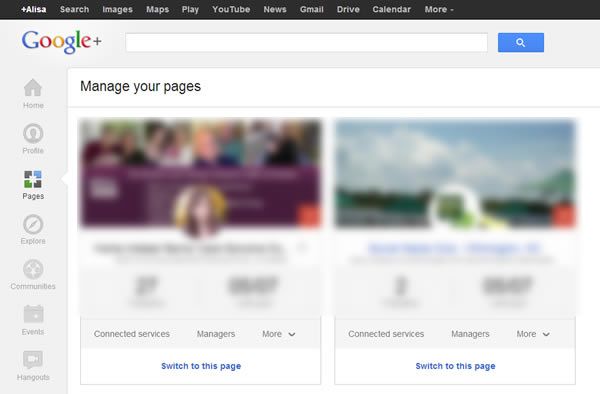The height and width of the screenshot is (394, 600).
Task: Open the Hangouts icon in the sidebar
Action: [33, 360]
